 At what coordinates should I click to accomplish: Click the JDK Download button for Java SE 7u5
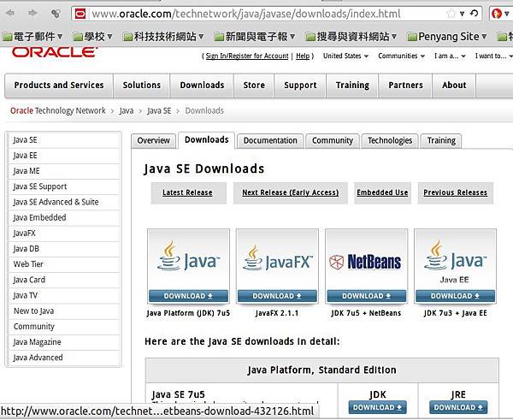click(378, 407)
